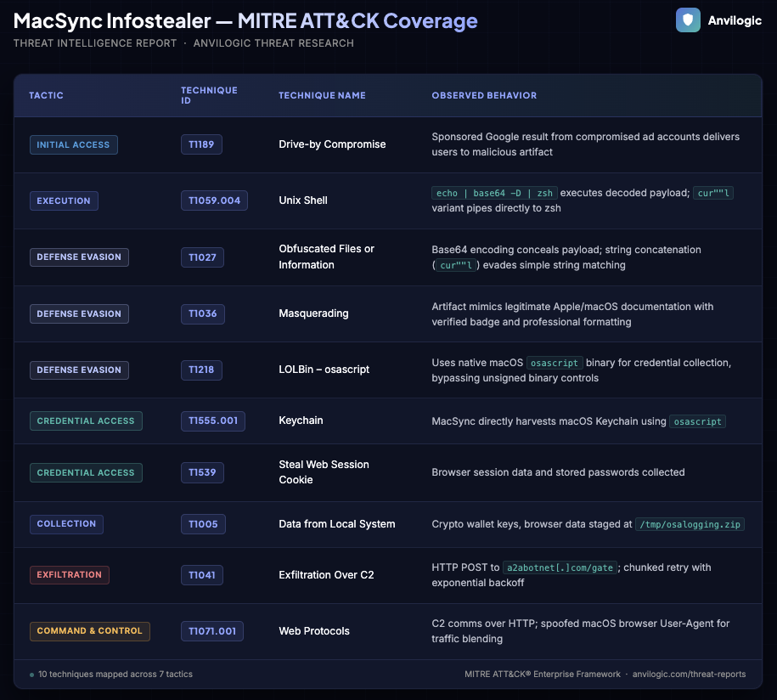
Task: Click 'ANVILOGIC THREAT RESEARCH' subtitle text
Action: click(273, 43)
